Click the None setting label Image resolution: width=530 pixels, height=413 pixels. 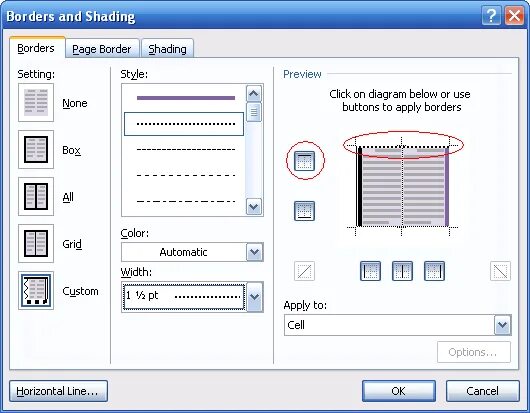coord(75,103)
